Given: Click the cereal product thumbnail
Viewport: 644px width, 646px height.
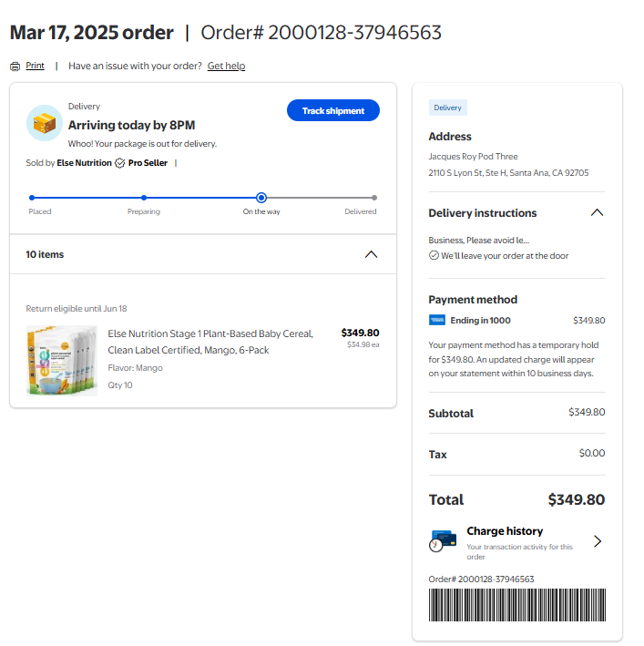Looking at the screenshot, I should [62, 361].
